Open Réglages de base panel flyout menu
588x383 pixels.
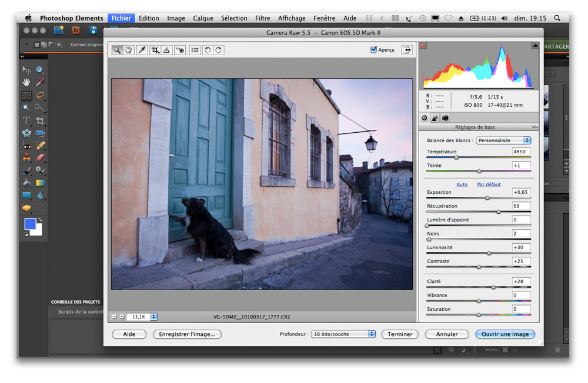[x=534, y=127]
